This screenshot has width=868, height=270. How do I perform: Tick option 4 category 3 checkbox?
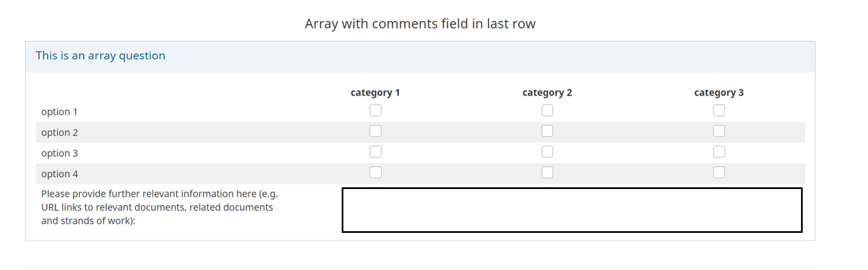[719, 172]
